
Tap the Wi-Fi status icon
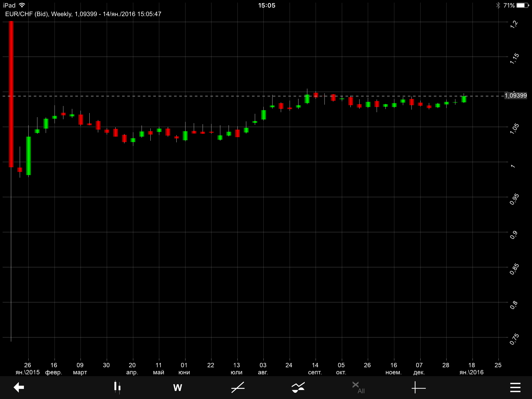click(22, 5)
